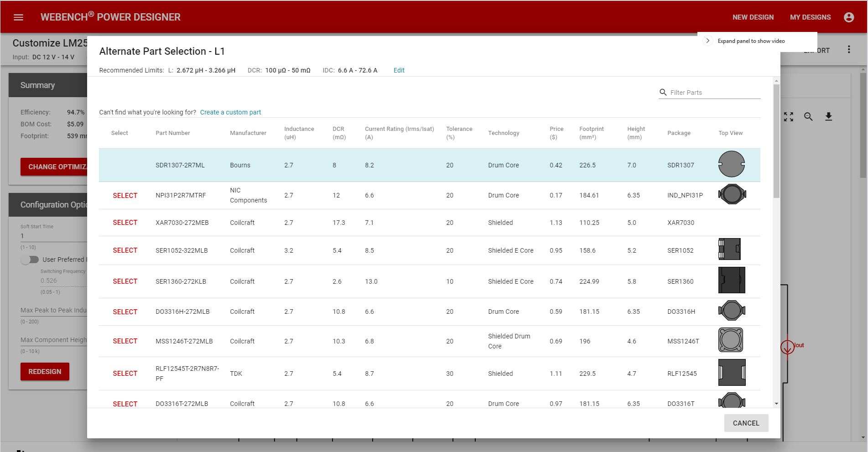Open NEW DESIGN in the header
868x452 pixels.
pos(753,17)
